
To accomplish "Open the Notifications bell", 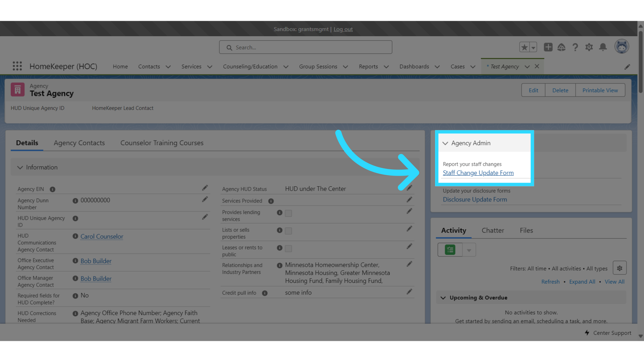I will pos(603,47).
